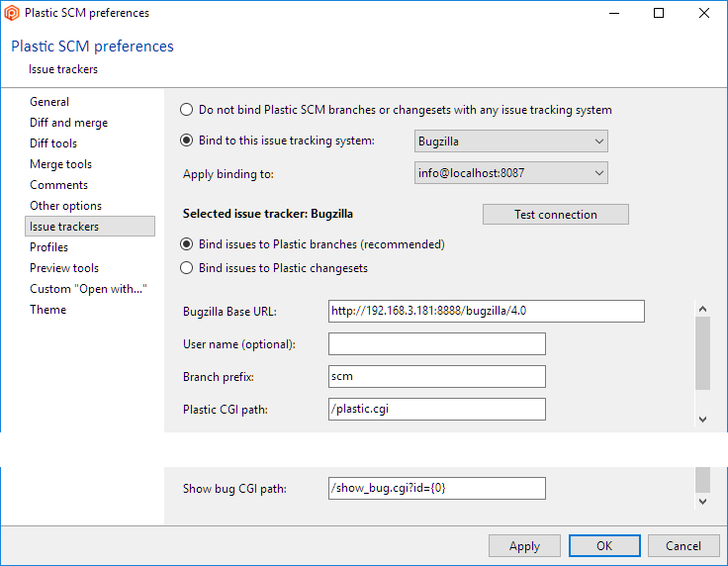
Task: Open Profiles preferences
Action: tap(48, 247)
